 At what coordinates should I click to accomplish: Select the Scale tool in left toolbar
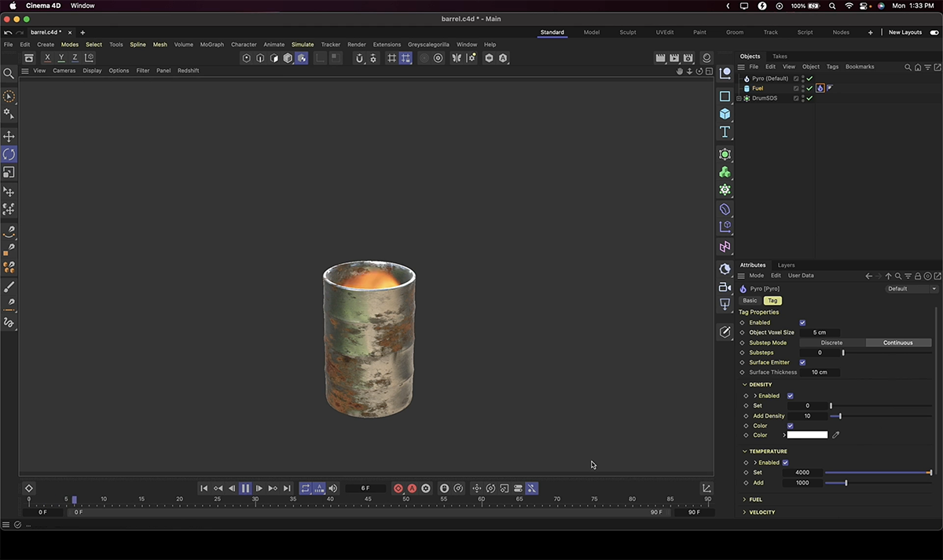point(9,172)
